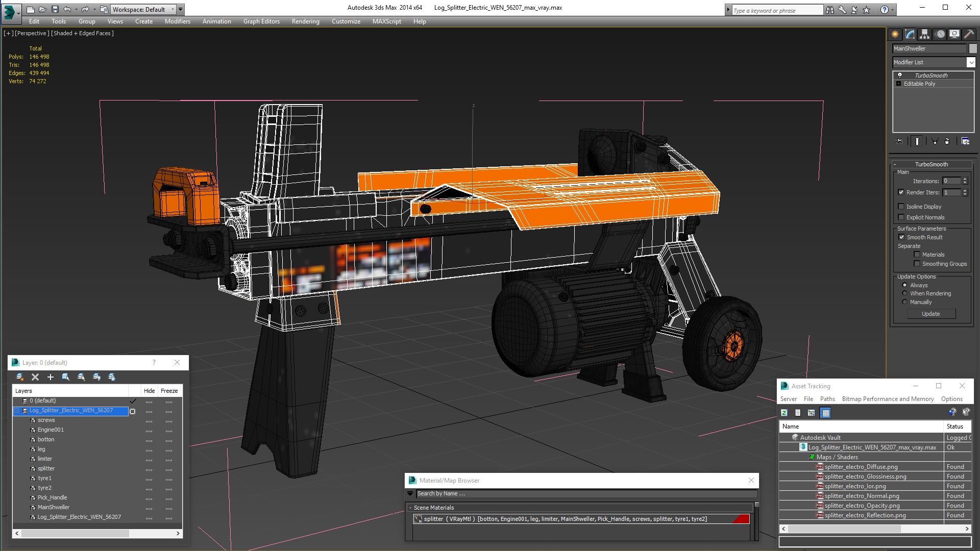The height and width of the screenshot is (551, 980).
Task: Switch to the Display command panel tab
Action: click(954, 34)
